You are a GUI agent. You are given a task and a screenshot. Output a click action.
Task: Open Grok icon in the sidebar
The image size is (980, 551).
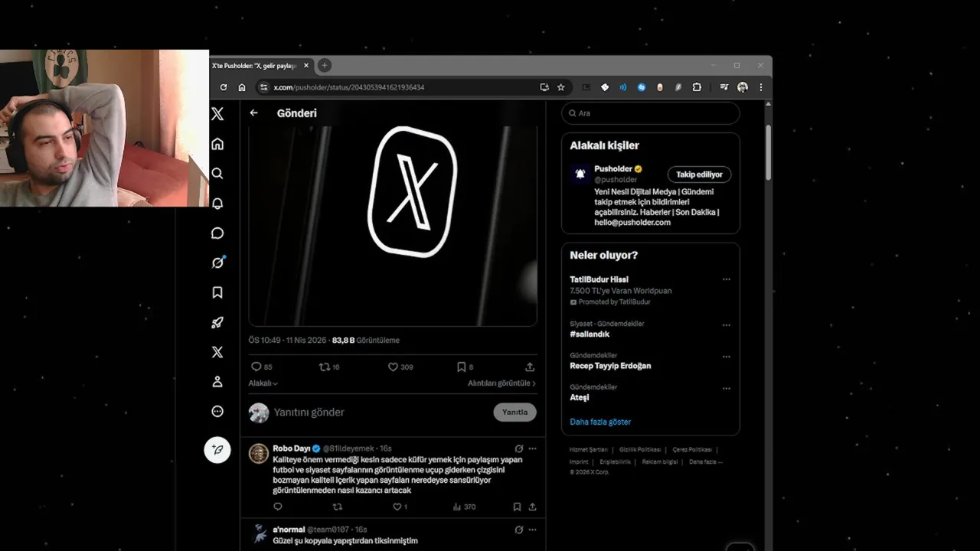[217, 262]
